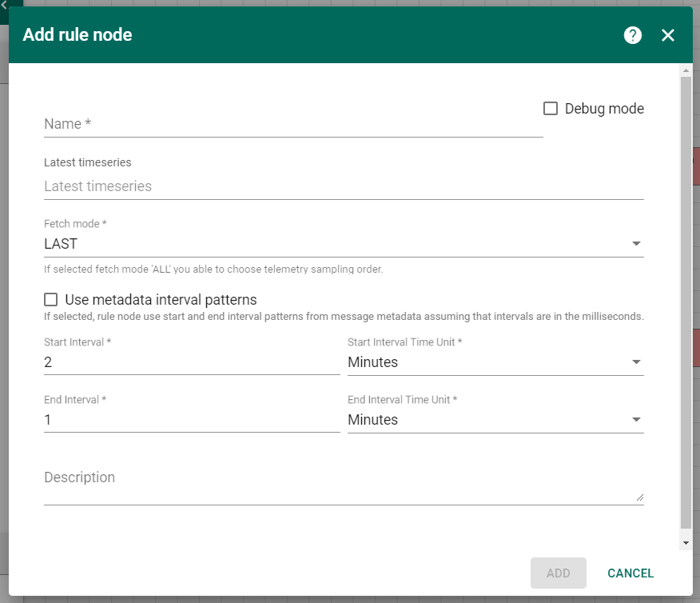Open the help icon in dialog header
The height and width of the screenshot is (603, 700).
tap(632, 35)
